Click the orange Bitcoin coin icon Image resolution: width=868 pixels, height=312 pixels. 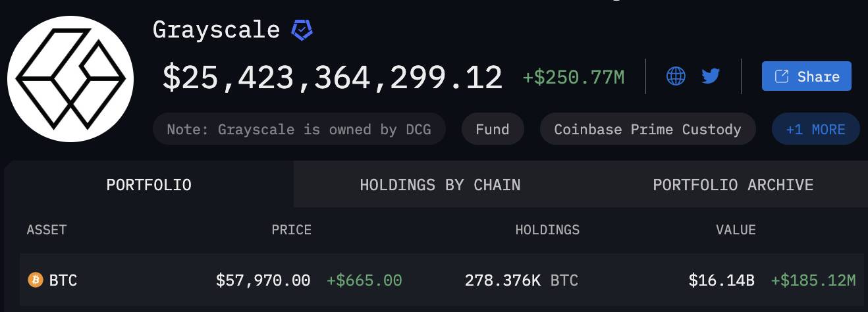coord(35,280)
